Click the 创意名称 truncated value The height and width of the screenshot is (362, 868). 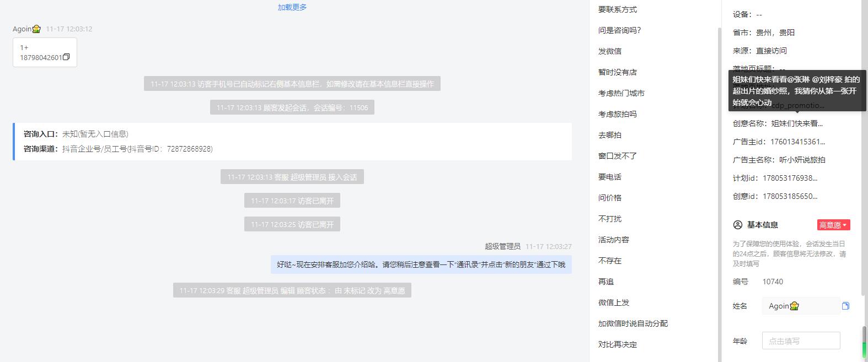797,123
